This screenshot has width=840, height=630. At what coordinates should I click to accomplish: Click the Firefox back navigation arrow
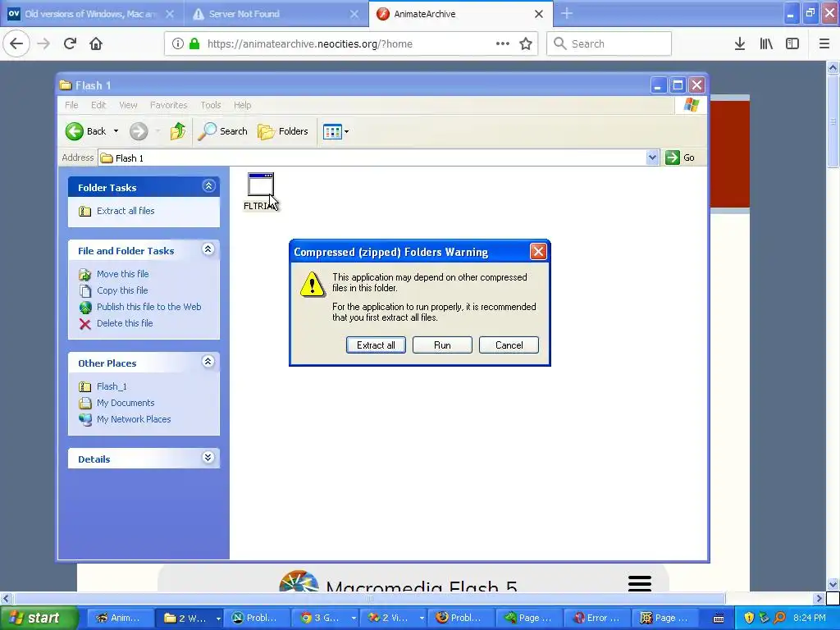pyautogui.click(x=16, y=43)
